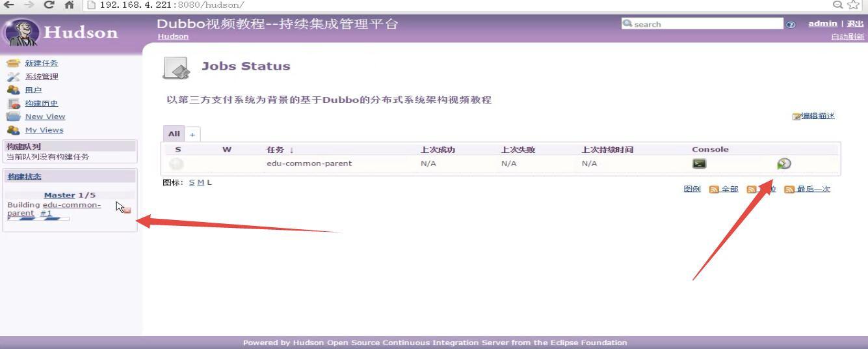868x349 pixels.
Task: Click the Console column header
Action: pos(710,150)
